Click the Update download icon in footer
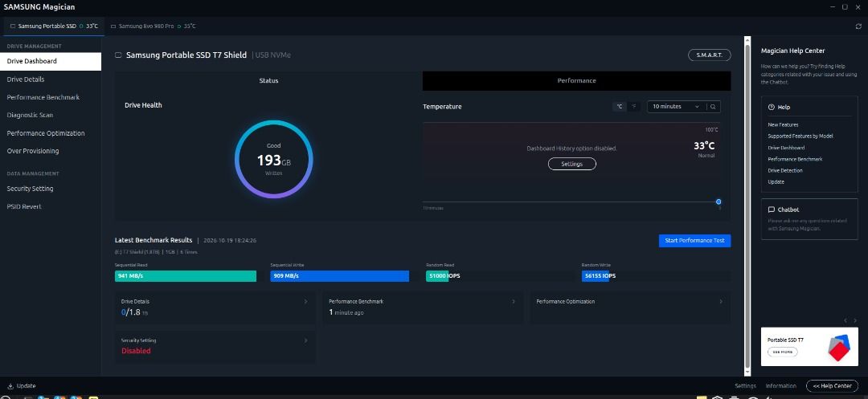This screenshot has height=399, width=868. [x=10, y=385]
